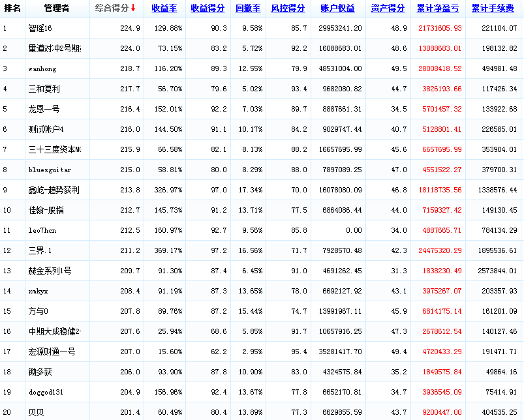Sort by 风控得分 column header
The width and height of the screenshot is (524, 420).
(x=288, y=8)
